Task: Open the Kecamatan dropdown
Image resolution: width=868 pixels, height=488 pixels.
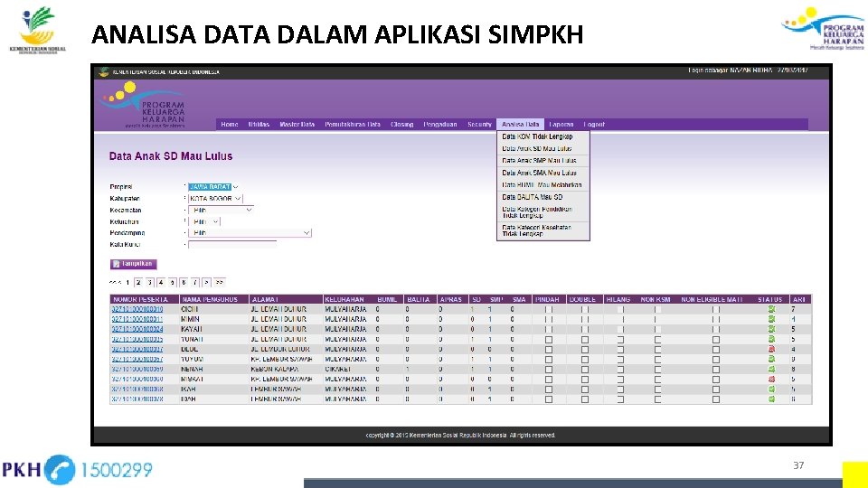Action: pyautogui.click(x=221, y=211)
